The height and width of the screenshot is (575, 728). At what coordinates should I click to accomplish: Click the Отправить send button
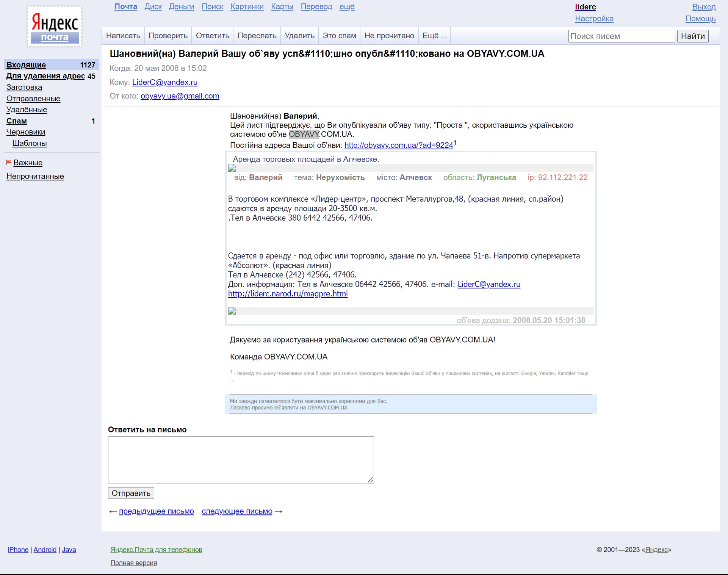tap(131, 493)
